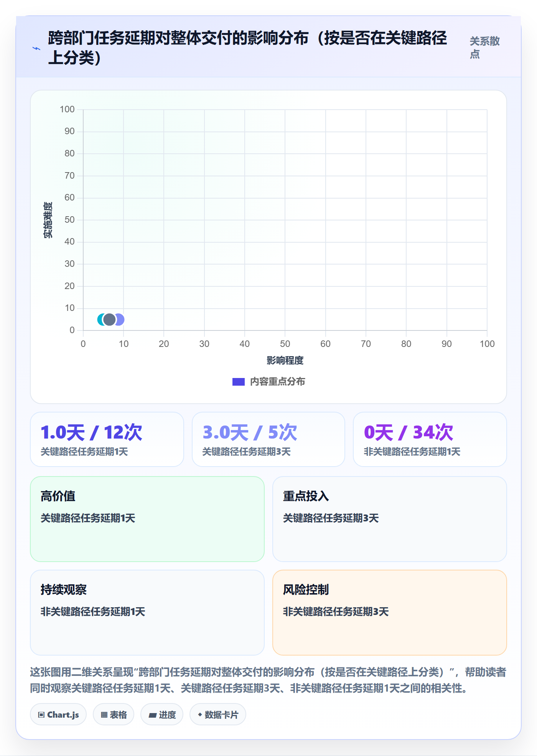Click the 影响程度 x-axis title
This screenshot has width=537, height=756.
(285, 360)
